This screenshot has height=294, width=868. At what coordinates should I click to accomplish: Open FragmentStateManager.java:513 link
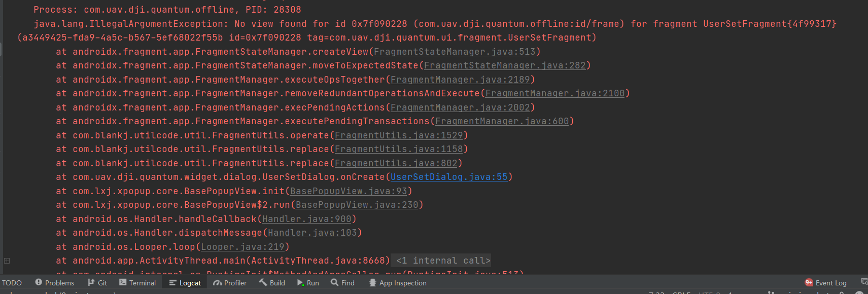point(455,52)
